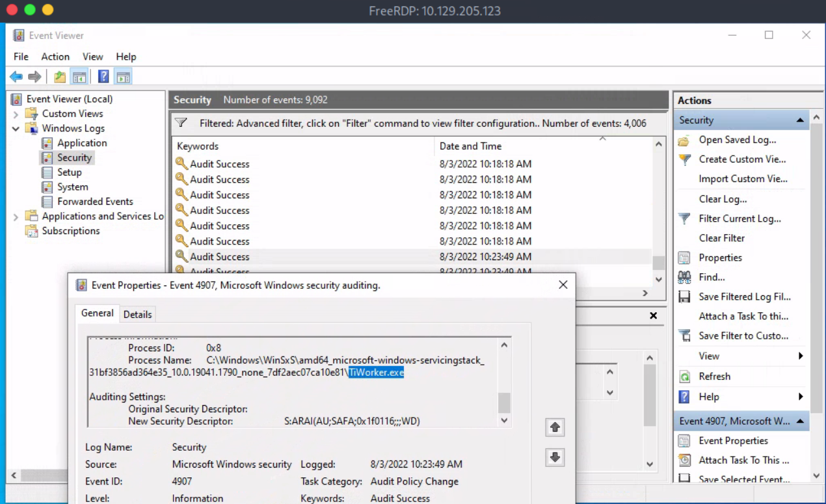
Task: Open the File menu
Action: 21,57
